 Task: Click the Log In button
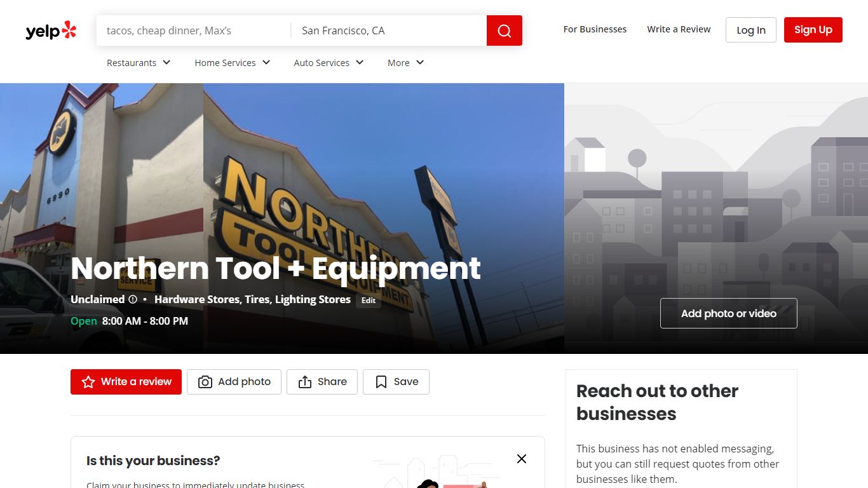[751, 30]
